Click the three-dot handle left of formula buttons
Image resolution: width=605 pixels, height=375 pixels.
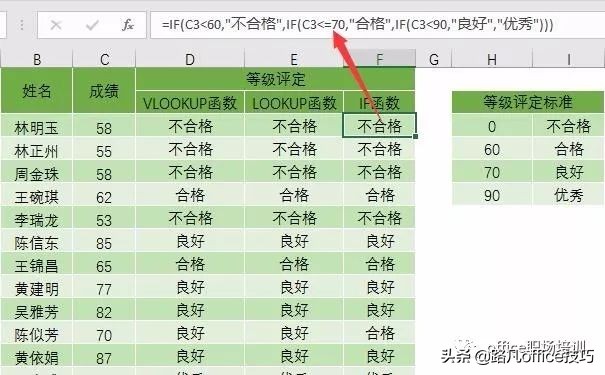pyautogui.click(x=22, y=25)
